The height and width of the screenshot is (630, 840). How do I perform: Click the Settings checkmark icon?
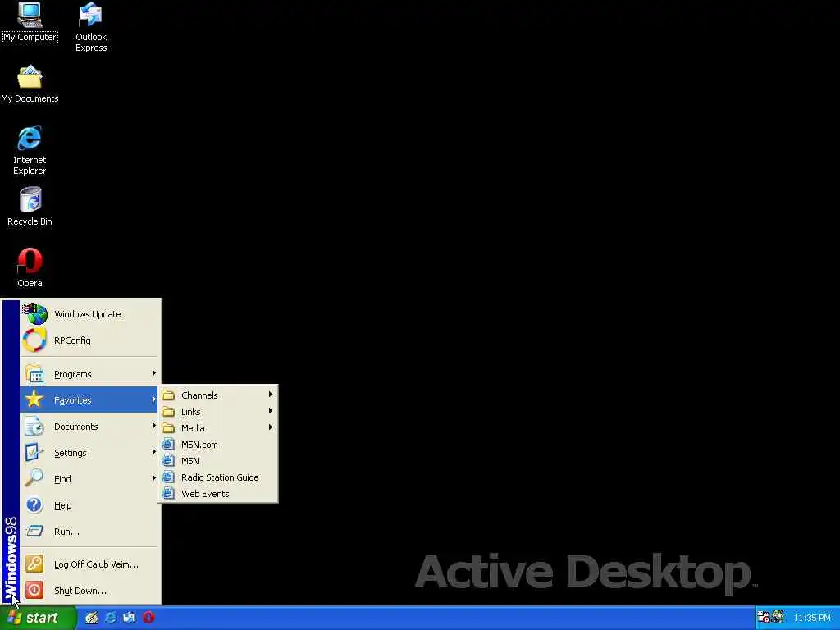(34, 452)
